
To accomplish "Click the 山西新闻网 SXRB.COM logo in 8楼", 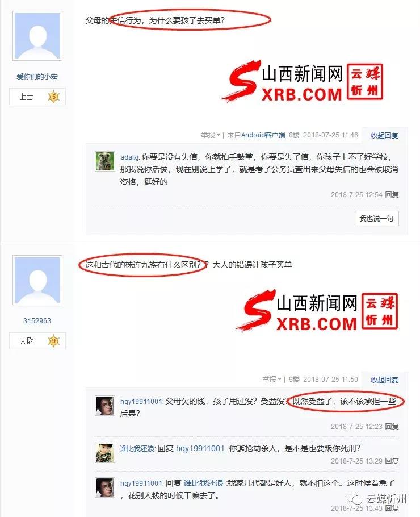I will point(302,81).
